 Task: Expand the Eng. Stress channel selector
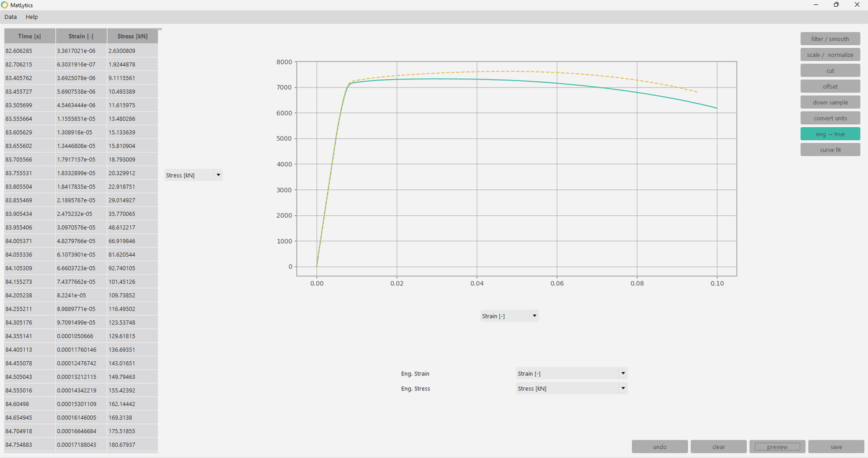pos(570,388)
